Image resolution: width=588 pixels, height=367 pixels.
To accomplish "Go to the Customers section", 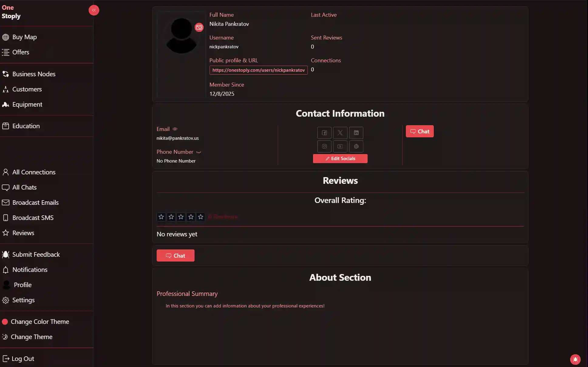I will pos(27,89).
